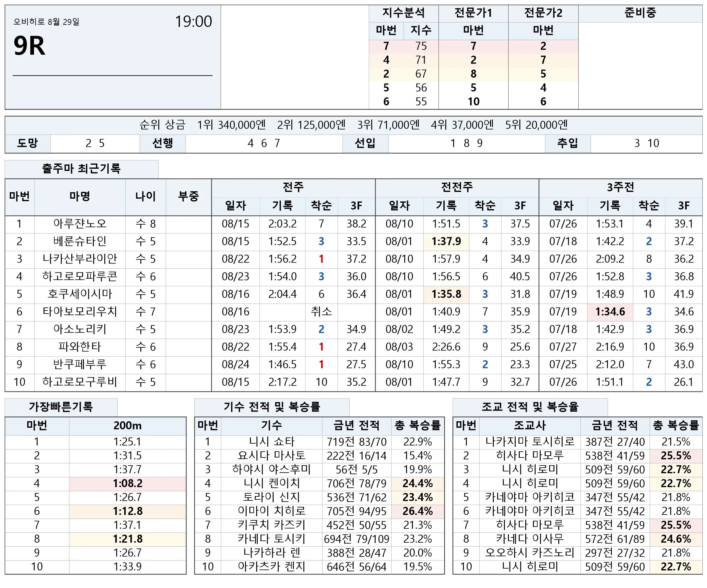Select jockey 니시 켄이치

pyautogui.click(x=272, y=484)
